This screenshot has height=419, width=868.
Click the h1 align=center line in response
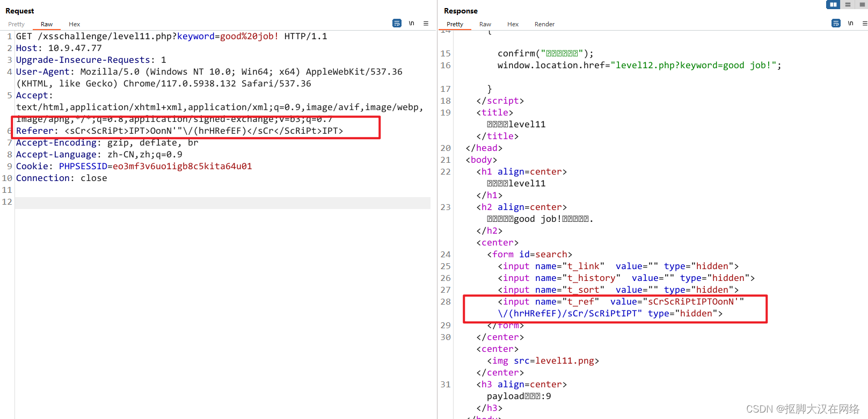[x=521, y=171]
